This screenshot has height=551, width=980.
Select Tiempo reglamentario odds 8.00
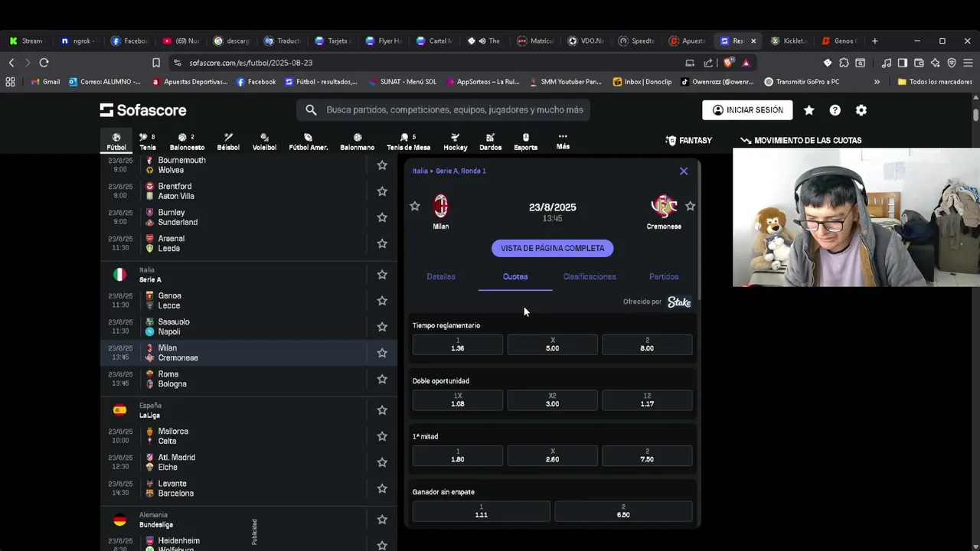tap(647, 344)
